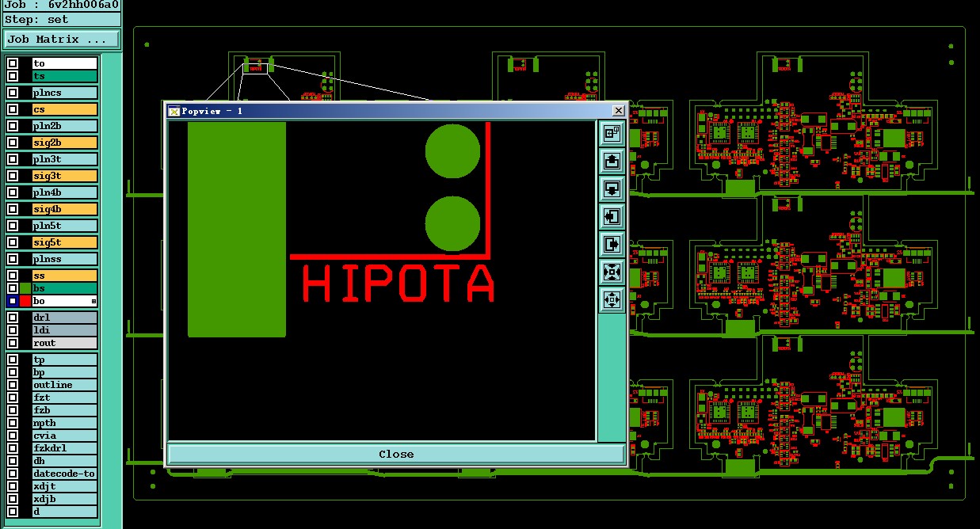Pan the Popview down with the down-arrow icon
Screen dimensions: 980x529
612,189
